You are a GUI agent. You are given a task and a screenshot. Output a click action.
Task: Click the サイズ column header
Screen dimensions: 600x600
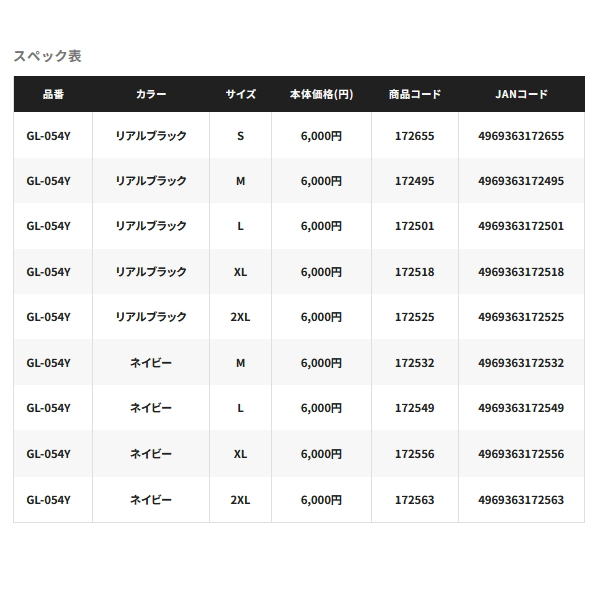pyautogui.click(x=240, y=94)
